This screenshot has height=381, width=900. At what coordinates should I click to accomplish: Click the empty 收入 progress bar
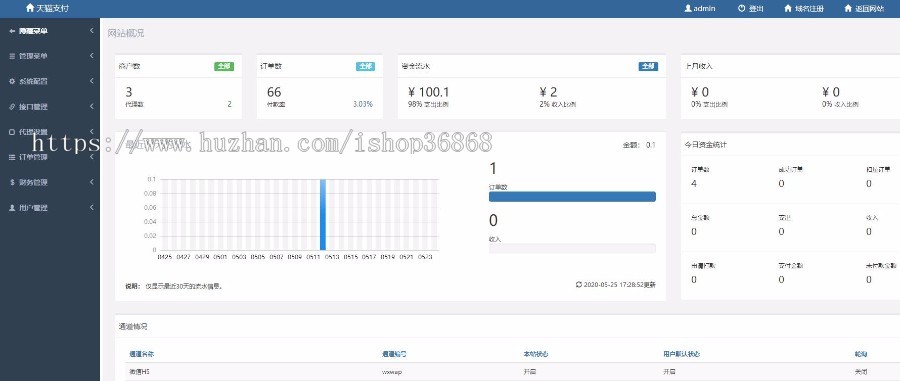click(x=572, y=248)
